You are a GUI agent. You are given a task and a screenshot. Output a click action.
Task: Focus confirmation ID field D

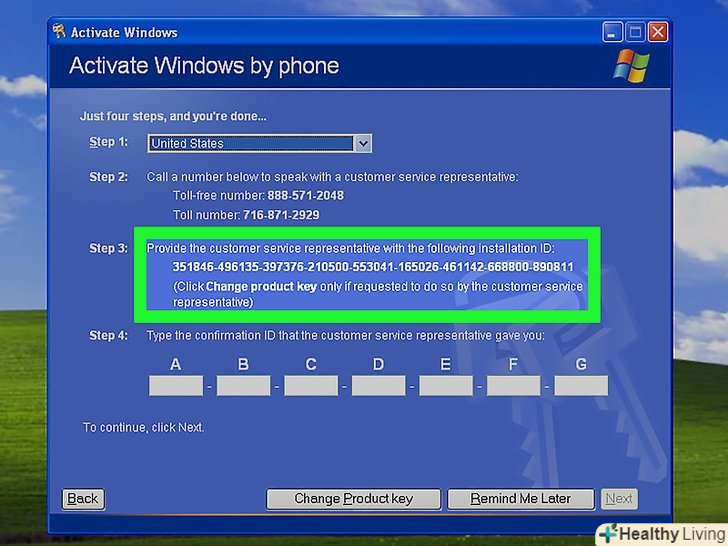(378, 386)
